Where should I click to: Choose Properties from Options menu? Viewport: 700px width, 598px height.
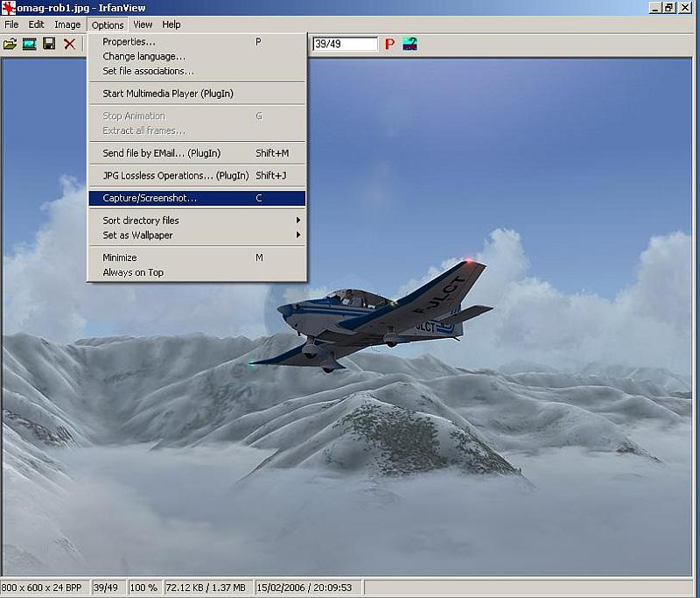click(129, 42)
